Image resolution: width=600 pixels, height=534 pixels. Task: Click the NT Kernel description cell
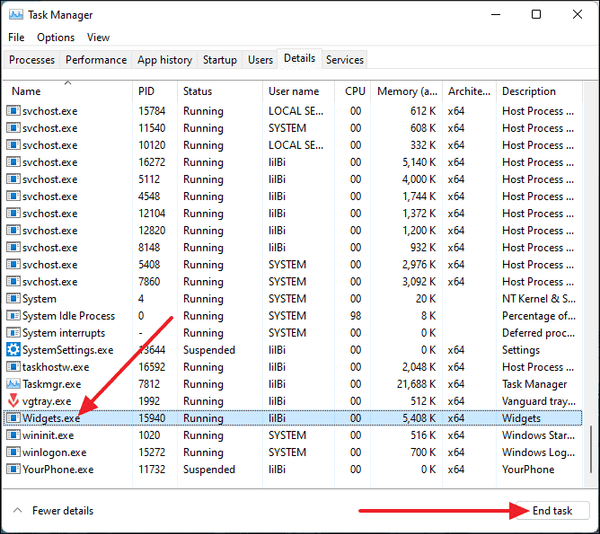point(539,298)
